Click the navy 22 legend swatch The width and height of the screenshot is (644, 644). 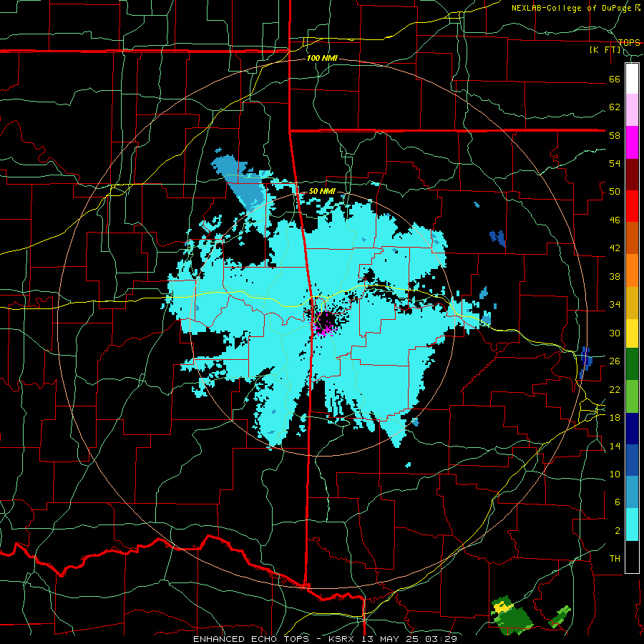(632, 429)
